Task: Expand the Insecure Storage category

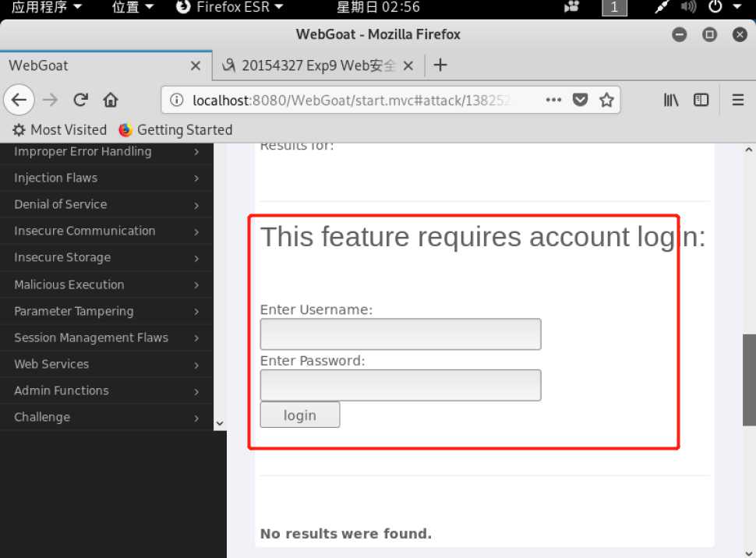Action: pos(106,257)
